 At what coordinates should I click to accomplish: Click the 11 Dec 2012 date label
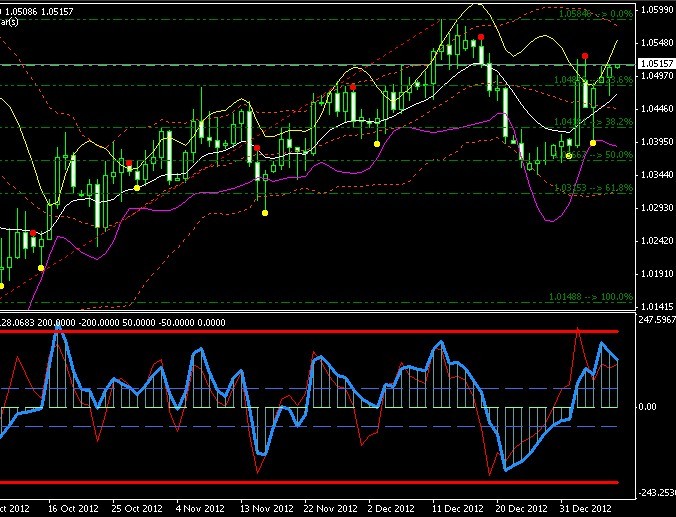pyautogui.click(x=458, y=508)
